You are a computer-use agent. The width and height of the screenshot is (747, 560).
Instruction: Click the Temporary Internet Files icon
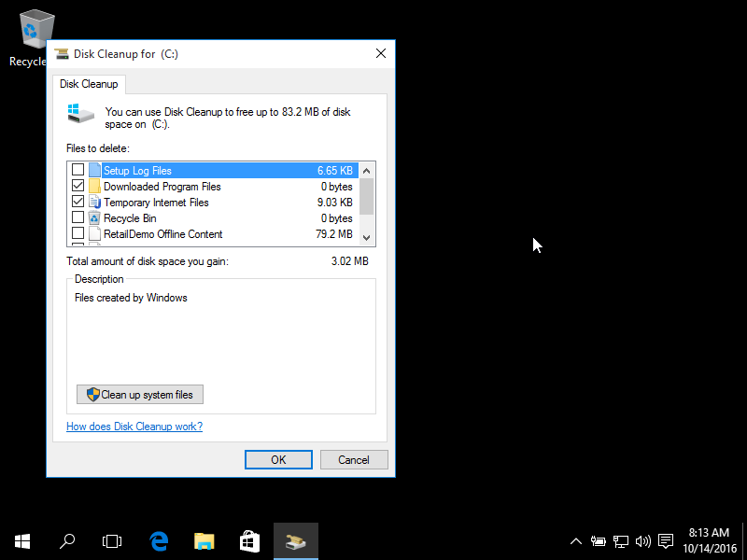coord(94,202)
